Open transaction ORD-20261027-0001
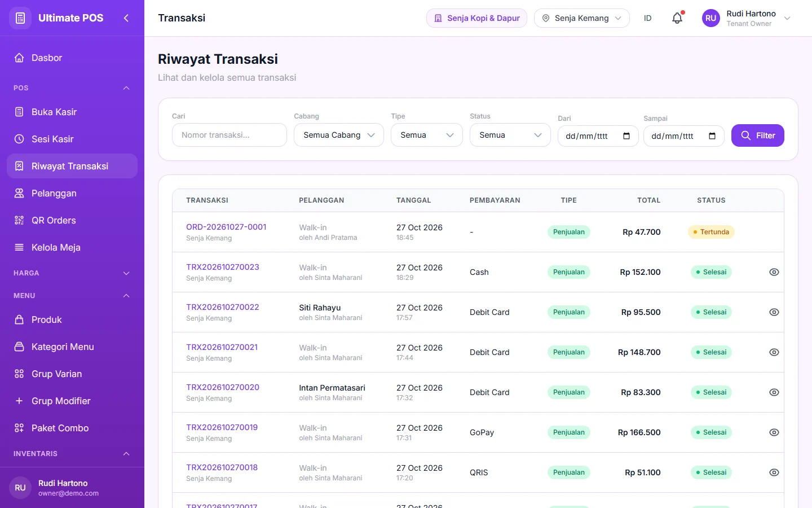This screenshot has width=812, height=508. (226, 227)
